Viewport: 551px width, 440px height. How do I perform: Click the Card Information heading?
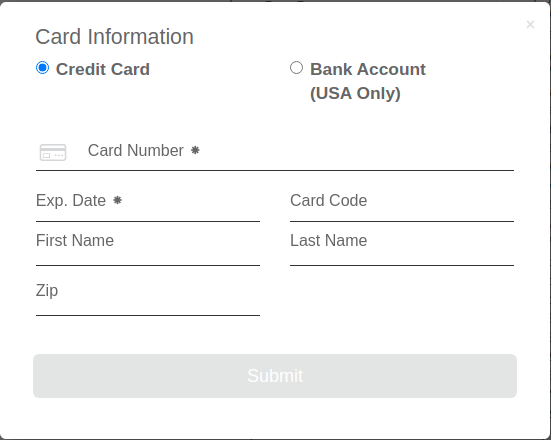[115, 37]
